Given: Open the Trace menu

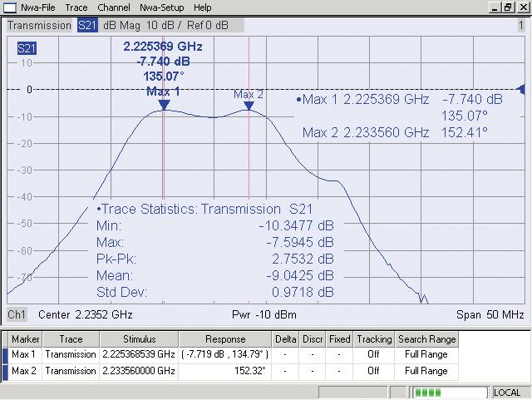Looking at the screenshot, I should [76, 7].
